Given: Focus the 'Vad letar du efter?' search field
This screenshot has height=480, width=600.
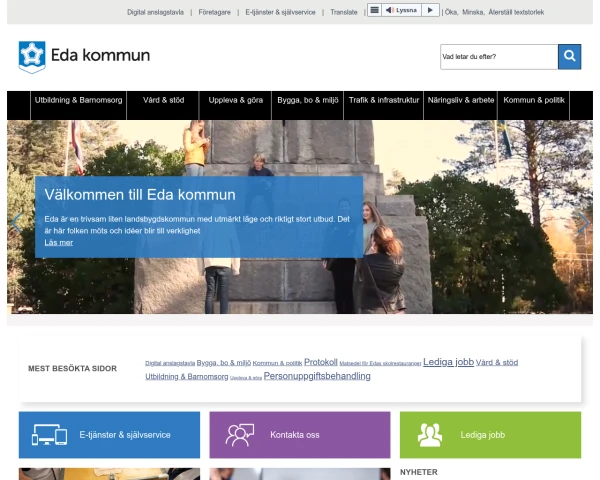Looking at the screenshot, I should tap(499, 57).
